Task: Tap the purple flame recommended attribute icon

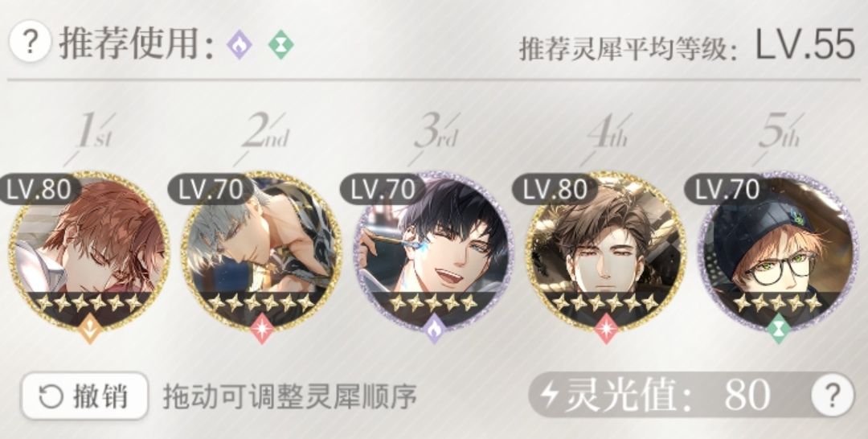Action: pyautogui.click(x=240, y=45)
